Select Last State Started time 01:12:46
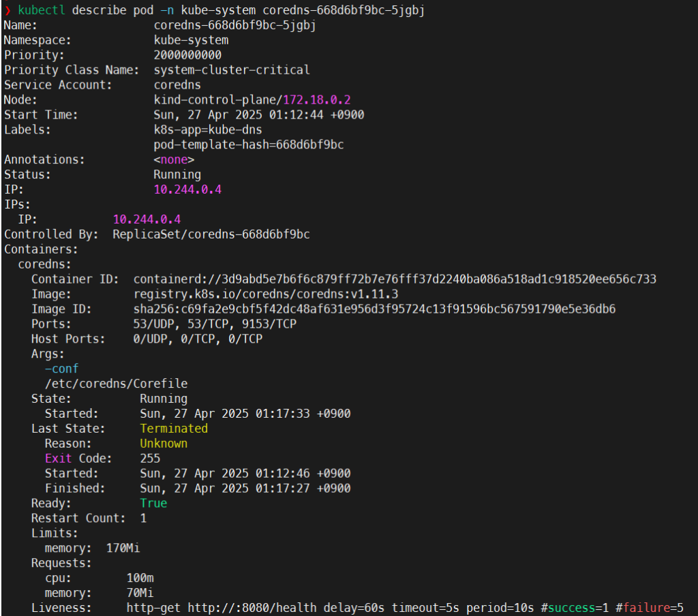Screen dimensions: 698x616 click(x=283, y=474)
